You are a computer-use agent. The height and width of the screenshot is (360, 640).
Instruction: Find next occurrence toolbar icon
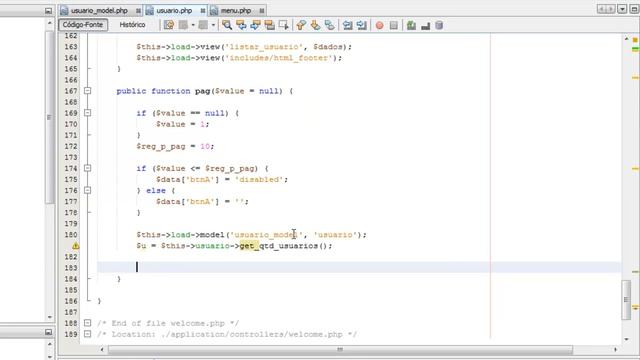(x=256, y=25)
